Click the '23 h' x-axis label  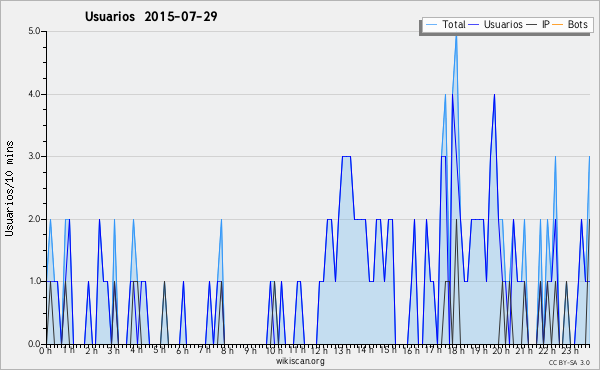(x=570, y=351)
